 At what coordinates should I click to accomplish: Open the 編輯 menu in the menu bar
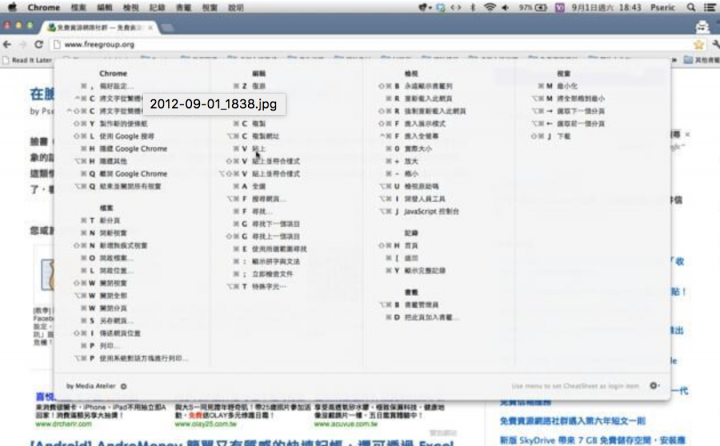(105, 7)
